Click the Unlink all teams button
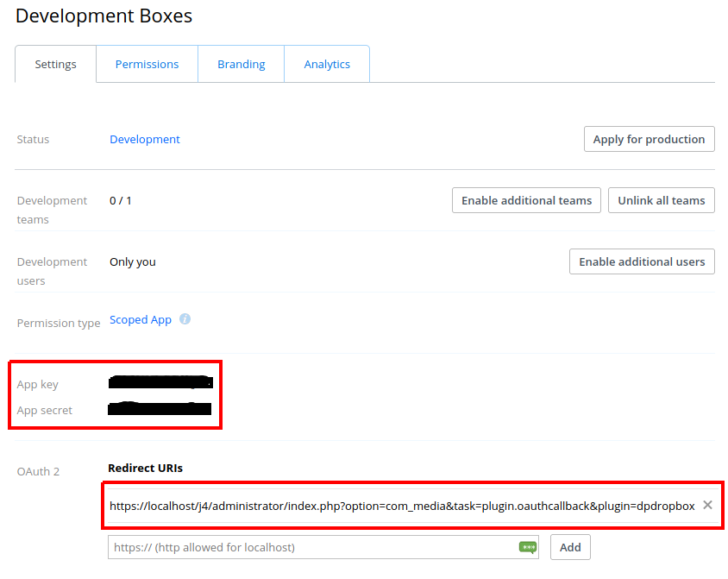 [x=661, y=200]
